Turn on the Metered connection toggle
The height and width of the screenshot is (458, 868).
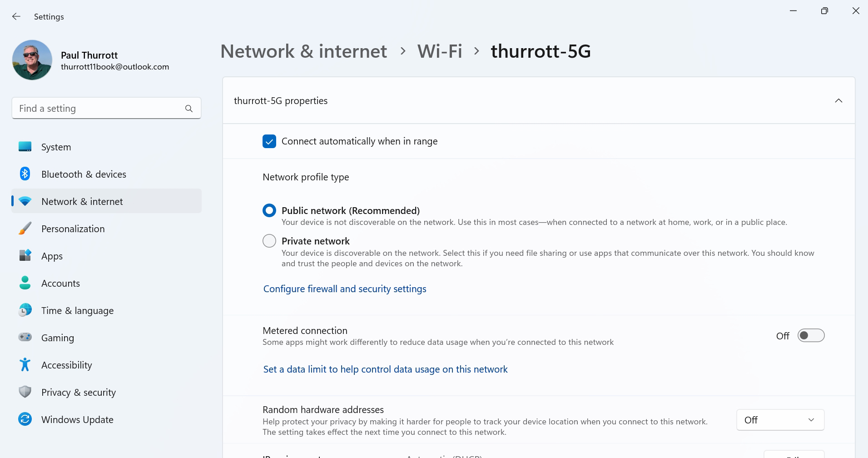tap(811, 336)
